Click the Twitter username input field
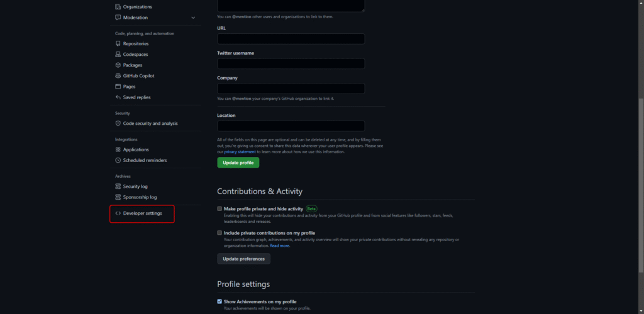Screen dimensions: 644x314 291,63
